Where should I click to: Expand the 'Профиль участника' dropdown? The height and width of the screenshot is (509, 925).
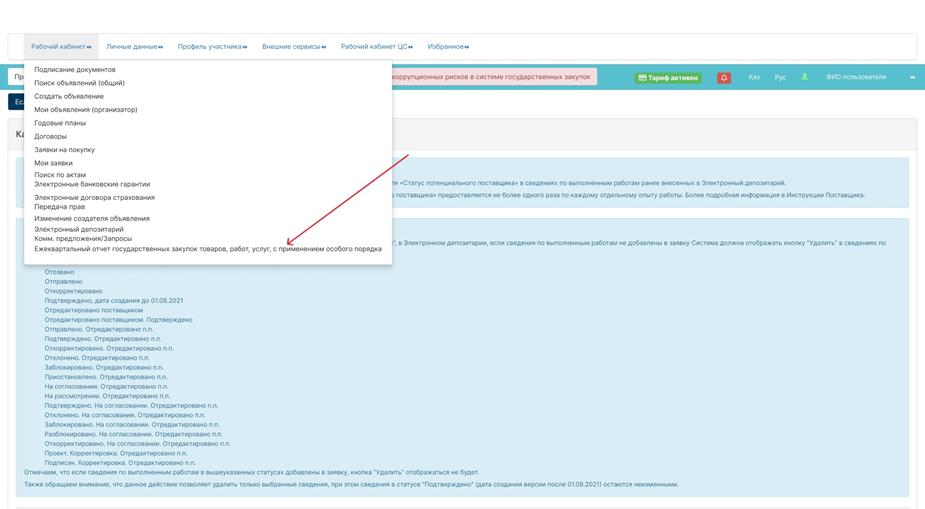click(212, 47)
